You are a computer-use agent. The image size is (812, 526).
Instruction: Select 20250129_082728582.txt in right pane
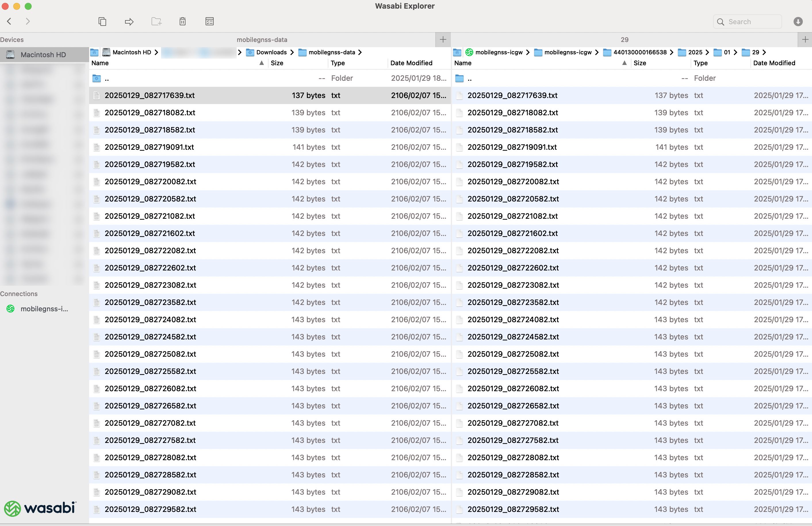point(632,475)
